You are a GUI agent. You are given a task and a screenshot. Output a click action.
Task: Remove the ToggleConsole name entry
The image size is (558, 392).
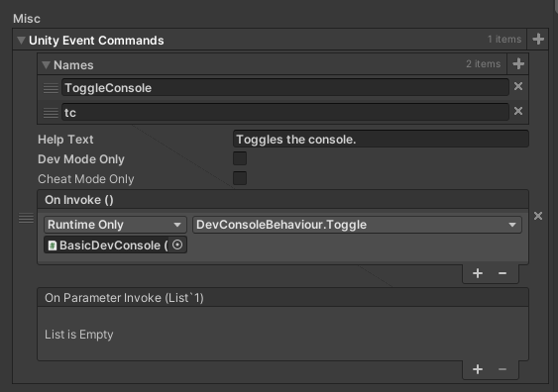[518, 86]
